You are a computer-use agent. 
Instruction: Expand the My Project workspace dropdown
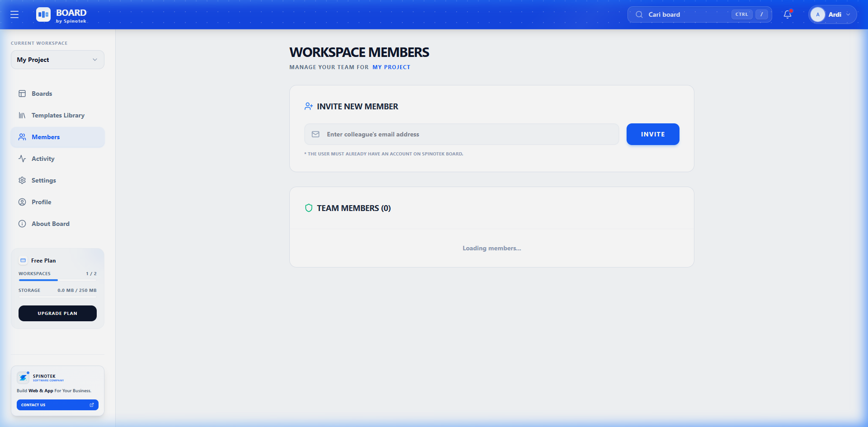pyautogui.click(x=57, y=60)
